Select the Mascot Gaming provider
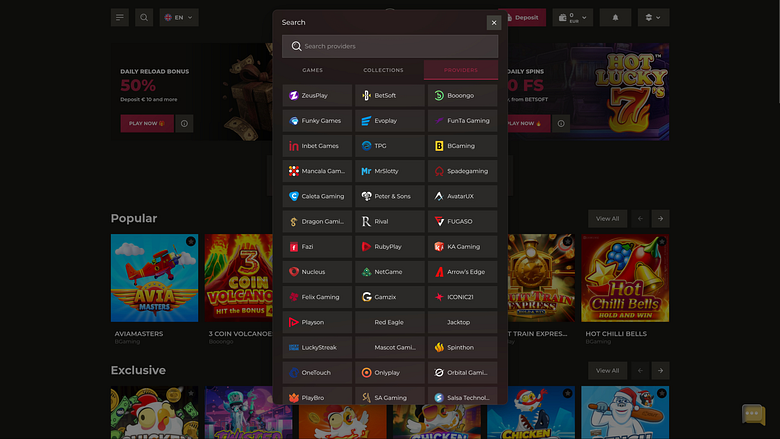 pyautogui.click(x=390, y=348)
